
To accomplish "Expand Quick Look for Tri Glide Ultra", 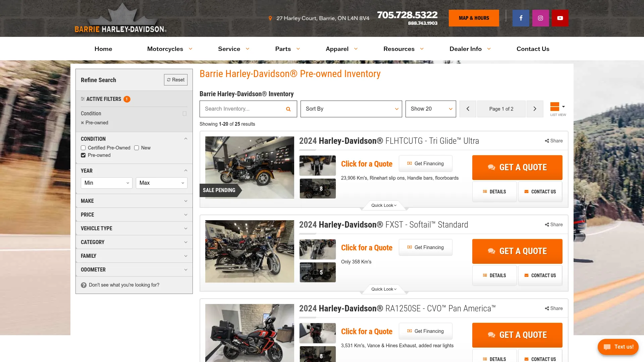I will tap(384, 205).
